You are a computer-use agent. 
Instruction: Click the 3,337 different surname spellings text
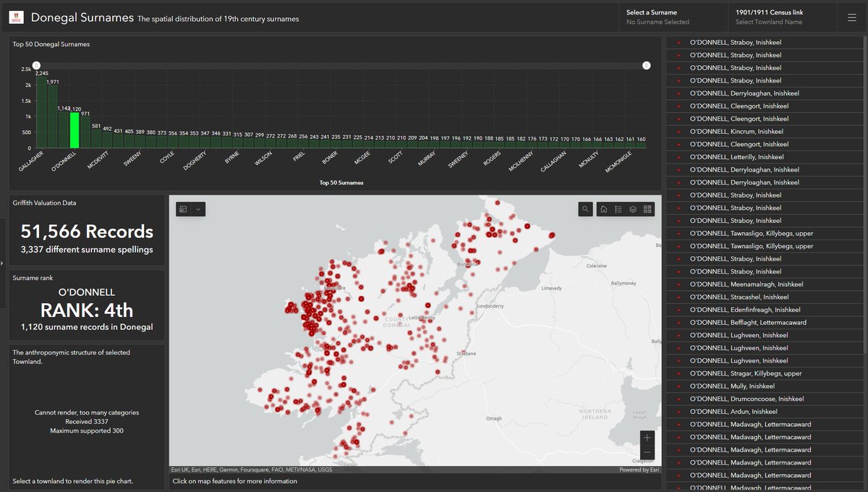87,250
